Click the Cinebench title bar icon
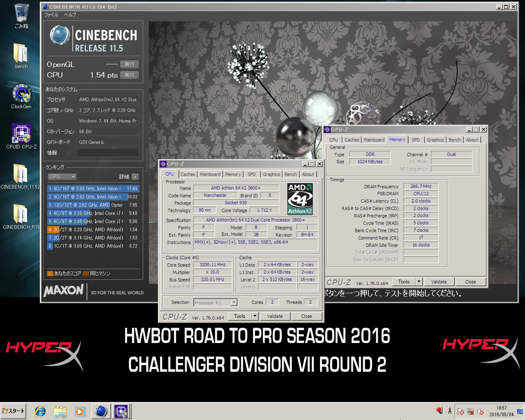 tap(46, 7)
